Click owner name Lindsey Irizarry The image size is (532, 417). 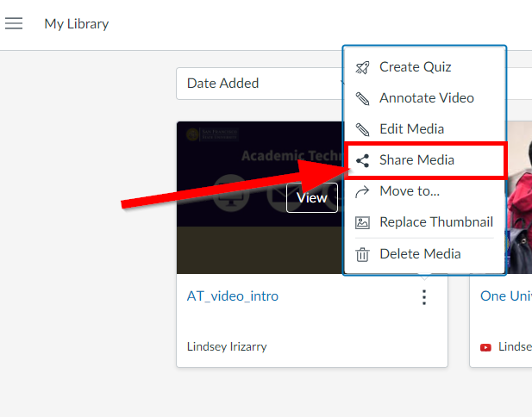(x=227, y=347)
